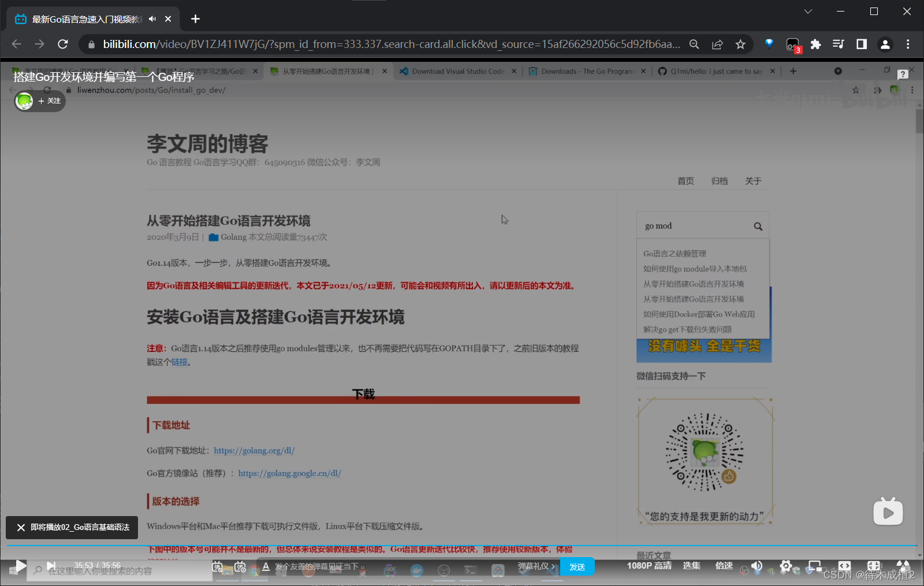Go forward in Chrome
The height and width of the screenshot is (586, 924).
39,44
